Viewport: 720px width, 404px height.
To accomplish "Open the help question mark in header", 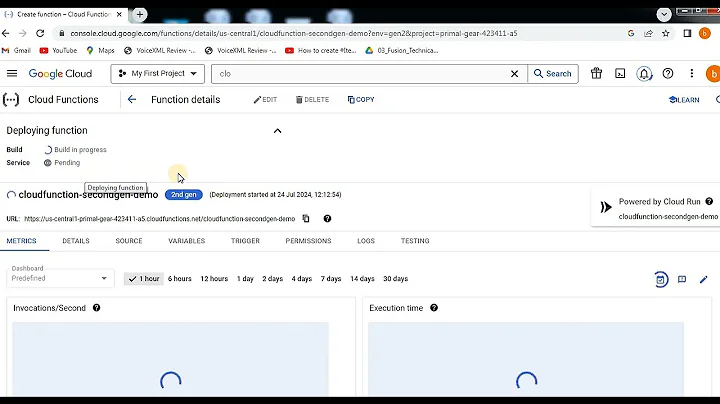I will [668, 73].
